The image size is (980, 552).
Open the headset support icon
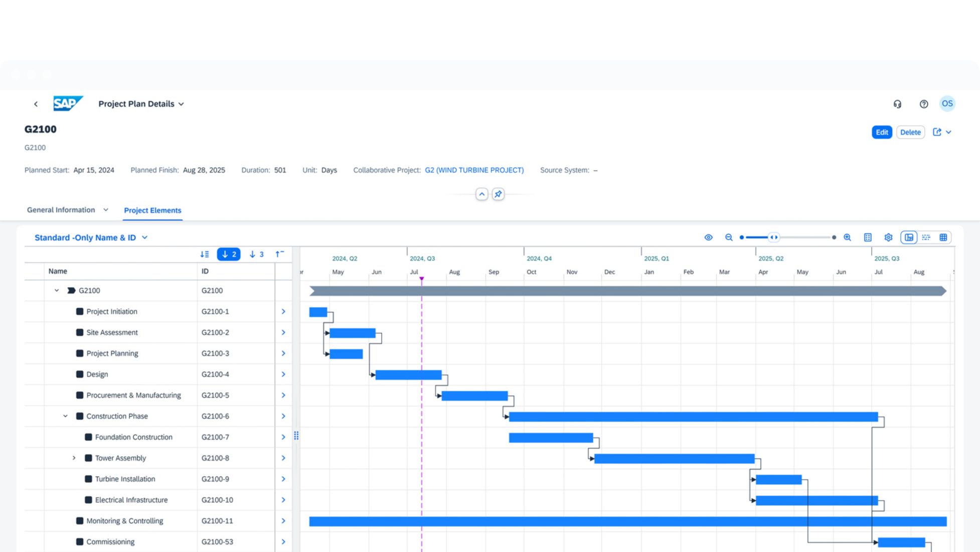pos(897,104)
